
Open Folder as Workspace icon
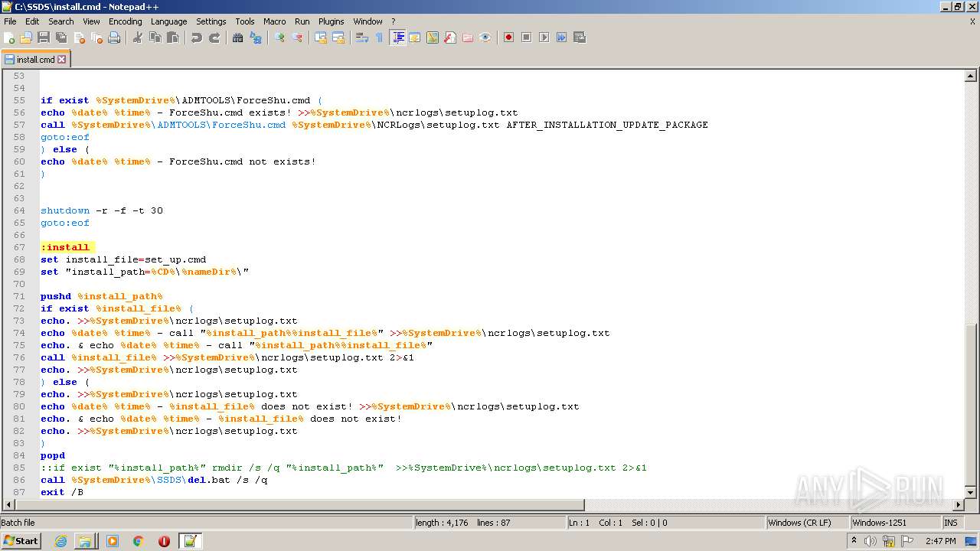(x=468, y=37)
